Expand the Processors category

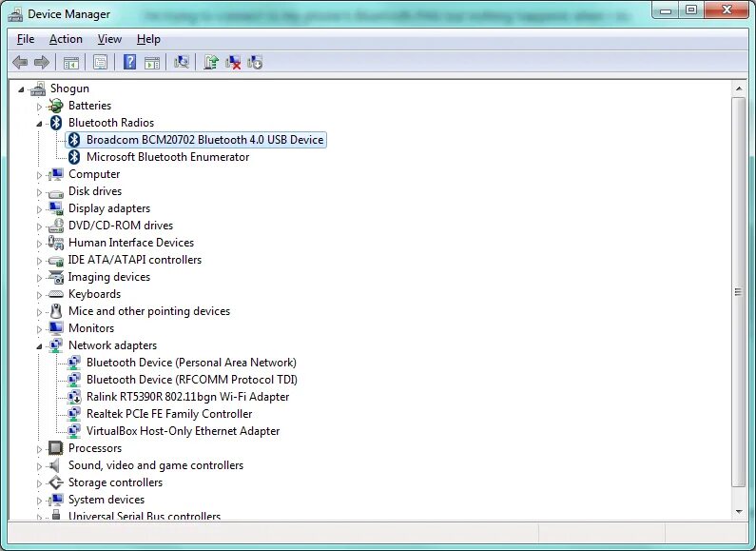pos(39,449)
